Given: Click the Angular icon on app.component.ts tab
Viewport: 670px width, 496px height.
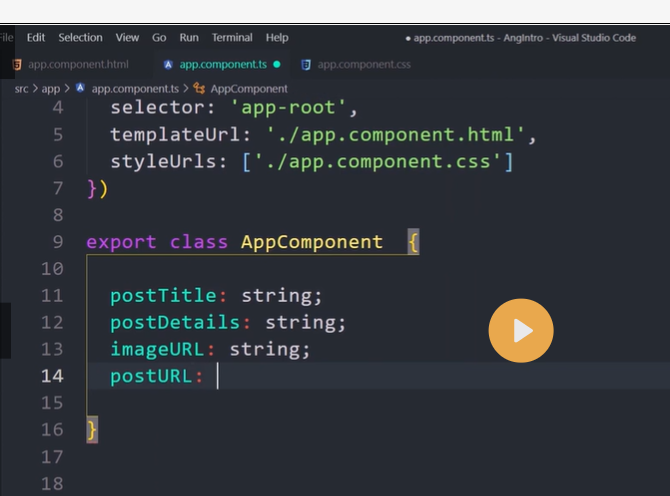Looking at the screenshot, I should click(x=168, y=64).
